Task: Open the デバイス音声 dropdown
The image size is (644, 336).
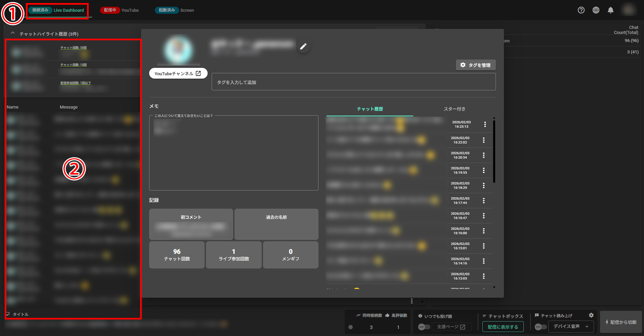Action: 571,327
